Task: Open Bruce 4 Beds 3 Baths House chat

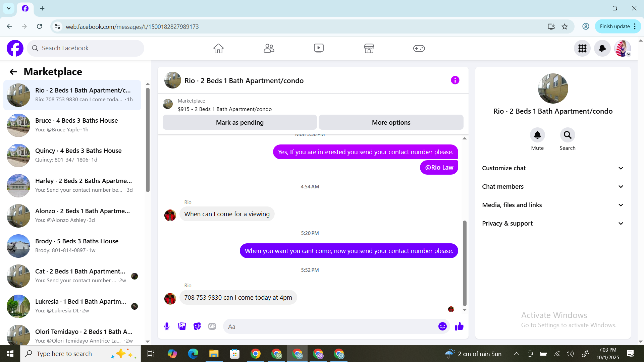Action: tap(72, 125)
